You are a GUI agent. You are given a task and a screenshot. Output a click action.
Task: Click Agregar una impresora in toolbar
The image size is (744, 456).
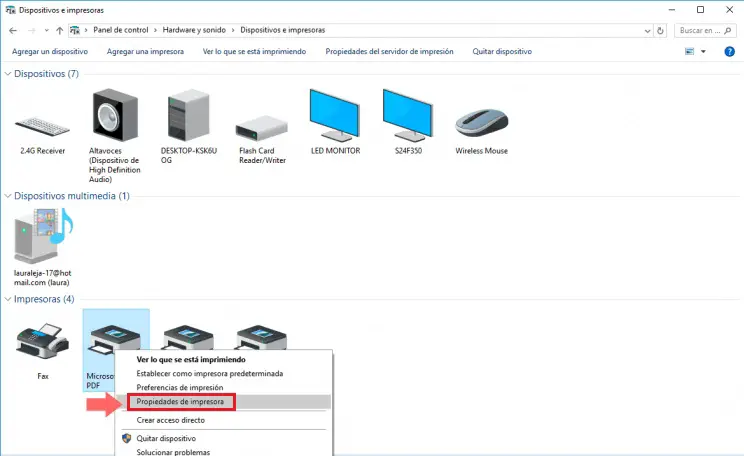pyautogui.click(x=145, y=51)
